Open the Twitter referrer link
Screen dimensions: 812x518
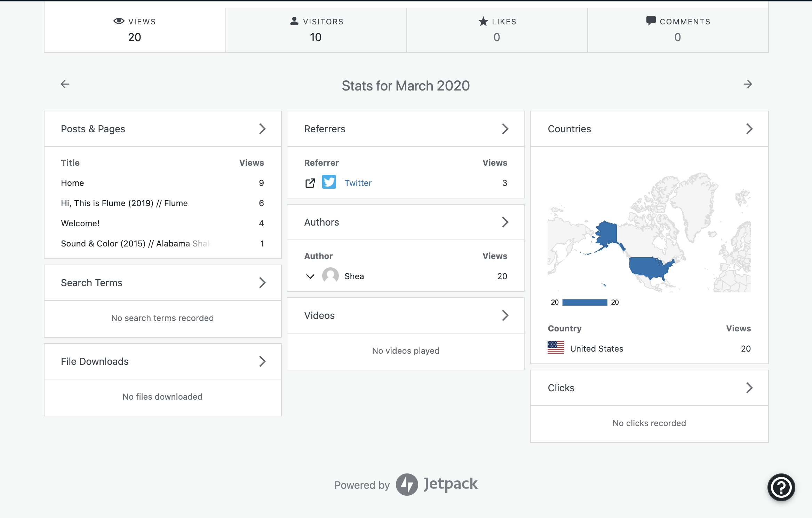pos(358,183)
